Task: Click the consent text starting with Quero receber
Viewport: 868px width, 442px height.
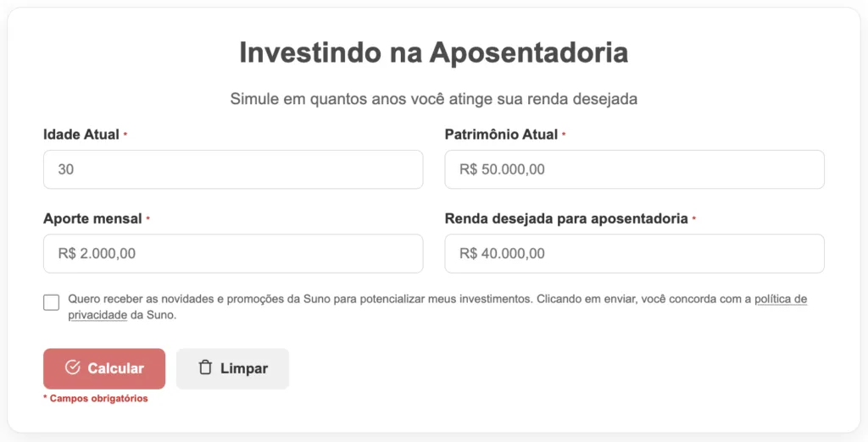Action: click(x=407, y=299)
